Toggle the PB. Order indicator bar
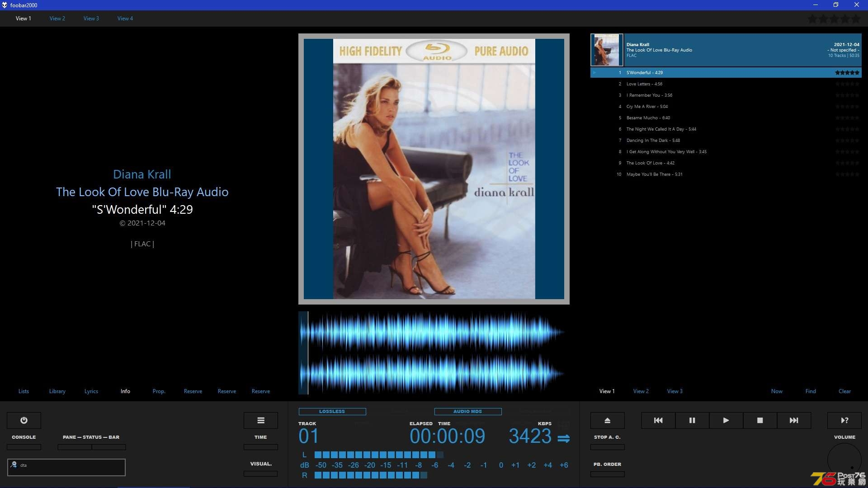Viewport: 868px width, 488px height. tap(608, 474)
